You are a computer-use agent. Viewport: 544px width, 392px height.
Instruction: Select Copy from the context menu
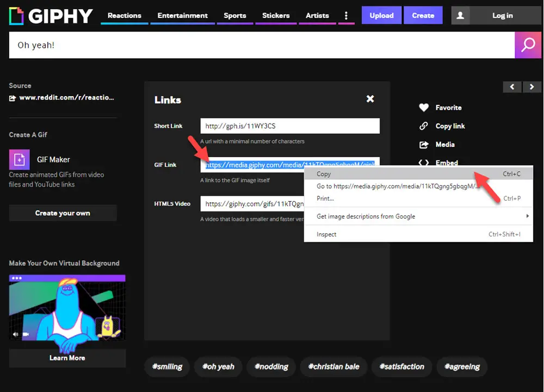(323, 173)
